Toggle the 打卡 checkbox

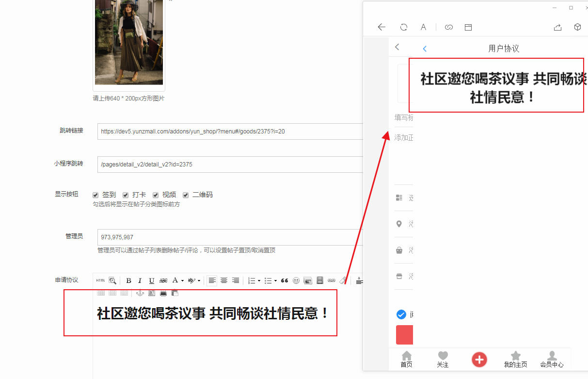[x=126, y=195]
